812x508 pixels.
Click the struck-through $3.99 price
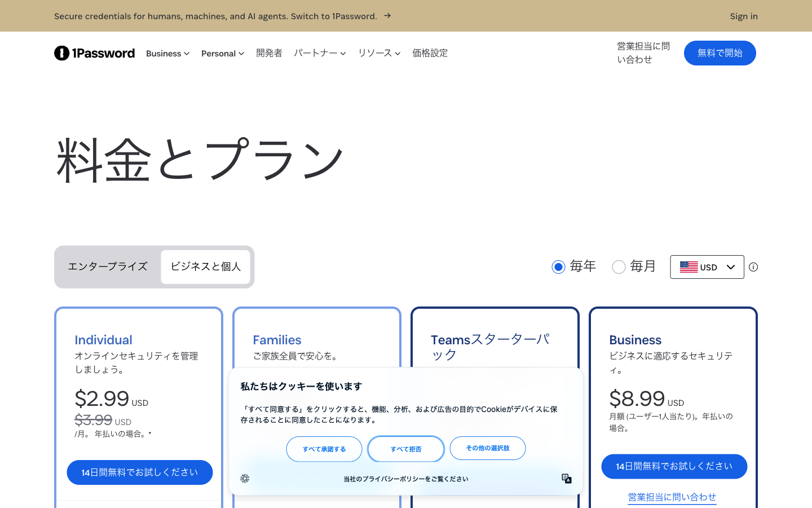coord(94,420)
